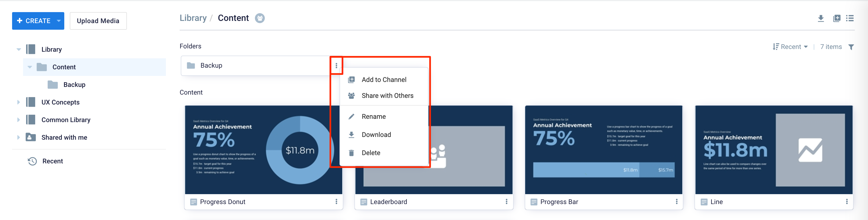Image resolution: width=868 pixels, height=220 pixels.
Task: Open Shared with me
Action: coord(64,137)
